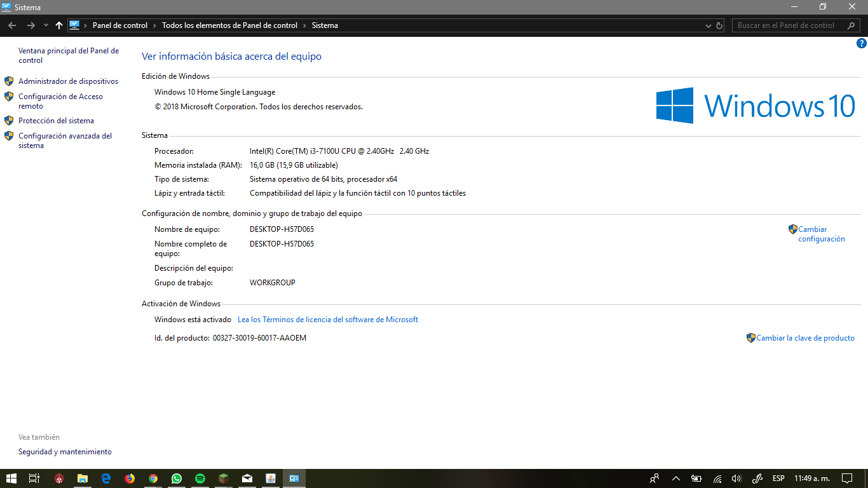The height and width of the screenshot is (488, 868).
Task: Open Configuración avanzada del sistema
Action: click(65, 140)
